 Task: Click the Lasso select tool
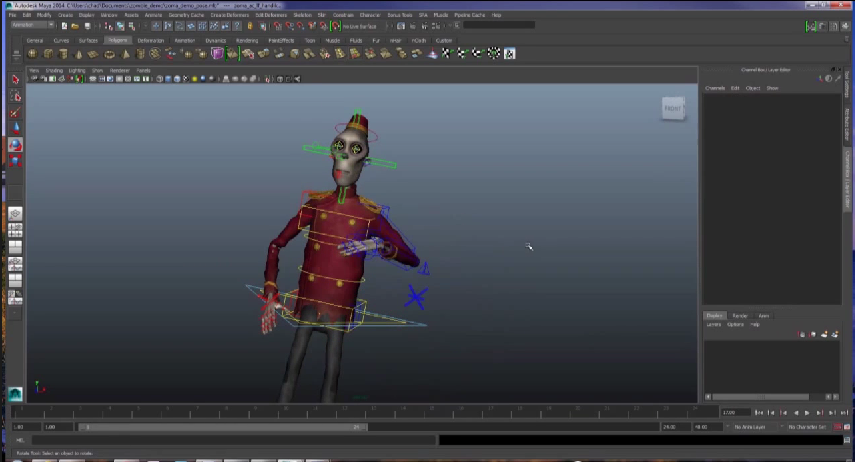point(16,96)
